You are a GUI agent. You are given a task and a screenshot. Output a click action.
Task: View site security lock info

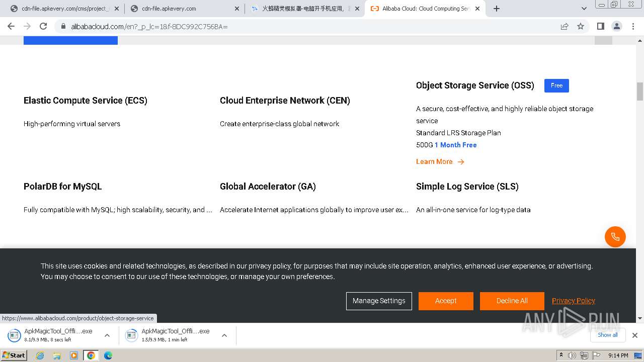63,26
